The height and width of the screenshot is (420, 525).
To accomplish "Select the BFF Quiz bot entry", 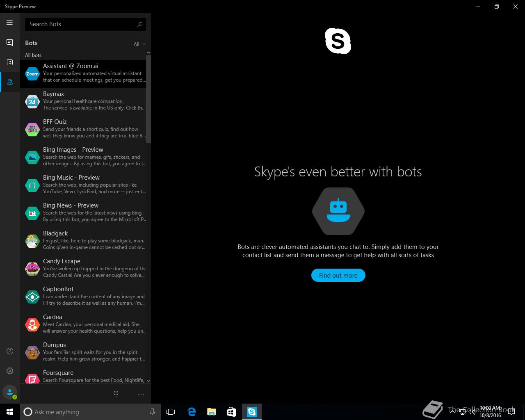I will (83, 130).
